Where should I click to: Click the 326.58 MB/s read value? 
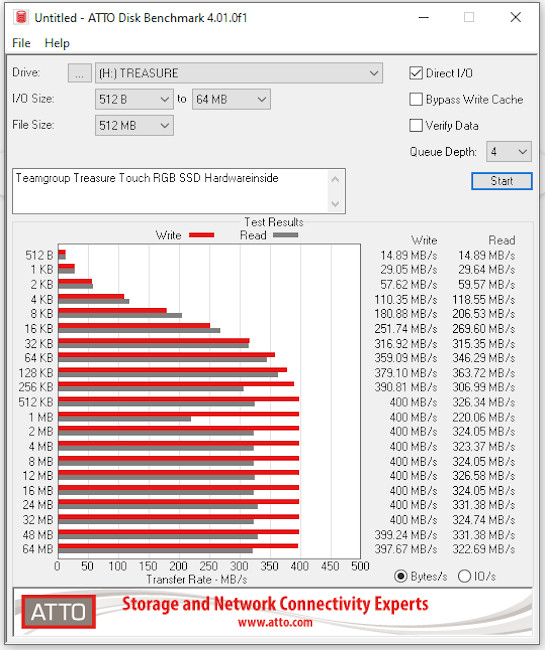pos(484,476)
